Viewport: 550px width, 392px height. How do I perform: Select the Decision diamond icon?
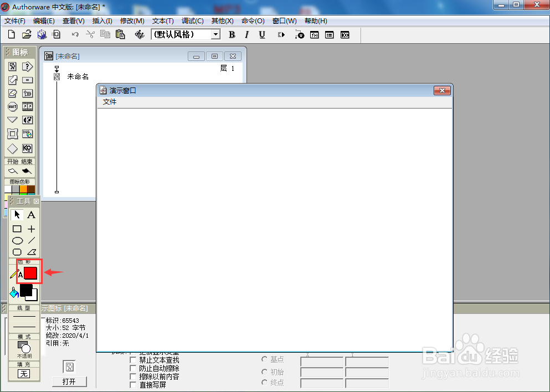tap(12, 149)
